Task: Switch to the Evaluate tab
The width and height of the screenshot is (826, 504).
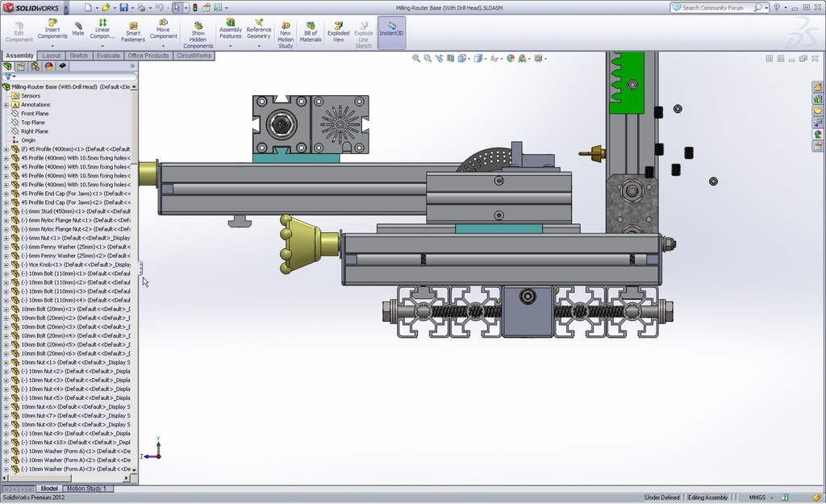Action: [108, 56]
